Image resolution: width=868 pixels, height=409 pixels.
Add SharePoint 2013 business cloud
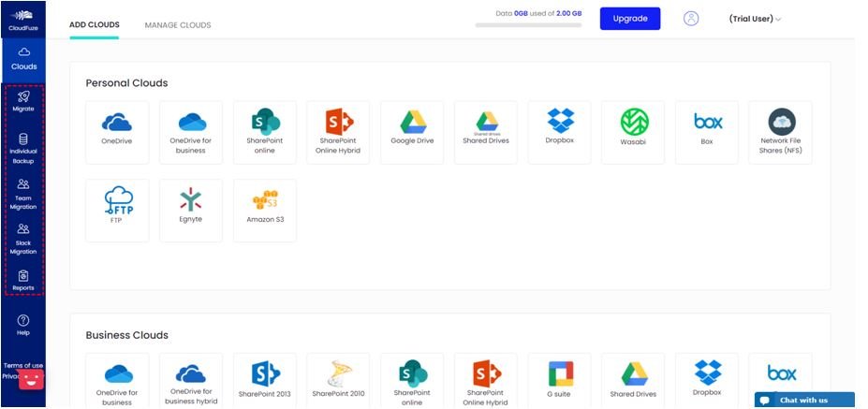(x=265, y=381)
